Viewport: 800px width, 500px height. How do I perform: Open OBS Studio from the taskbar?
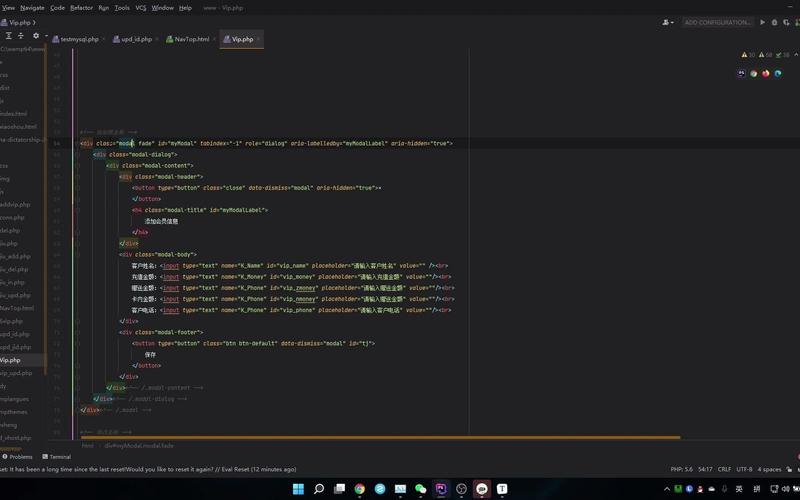(x=461, y=489)
